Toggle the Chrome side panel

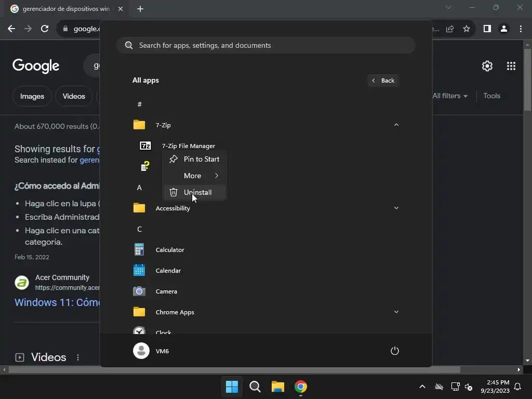(x=487, y=29)
